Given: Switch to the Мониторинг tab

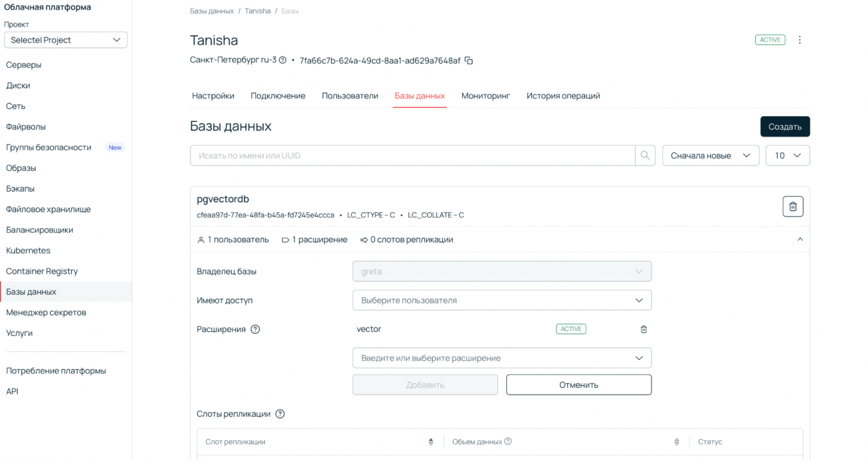Looking at the screenshot, I should [485, 95].
